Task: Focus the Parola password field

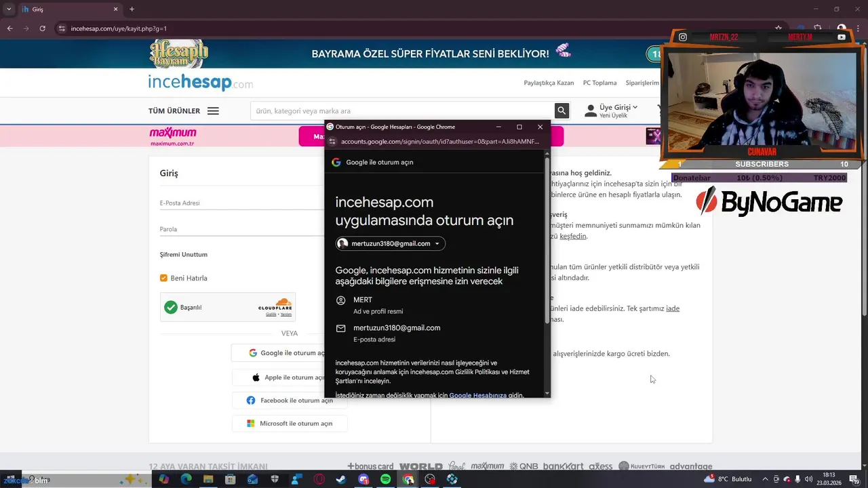Action: [242, 229]
